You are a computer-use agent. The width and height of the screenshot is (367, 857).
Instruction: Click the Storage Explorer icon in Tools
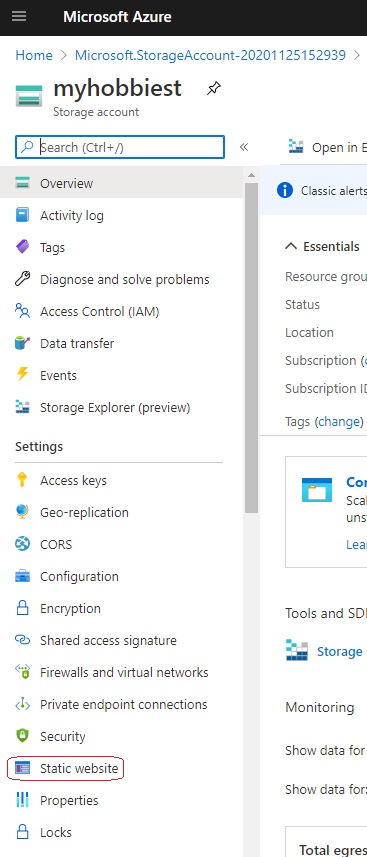(297, 650)
